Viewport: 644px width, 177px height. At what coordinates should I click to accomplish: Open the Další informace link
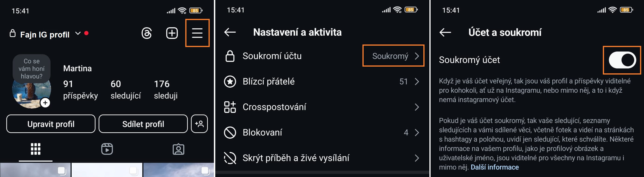tap(495, 167)
